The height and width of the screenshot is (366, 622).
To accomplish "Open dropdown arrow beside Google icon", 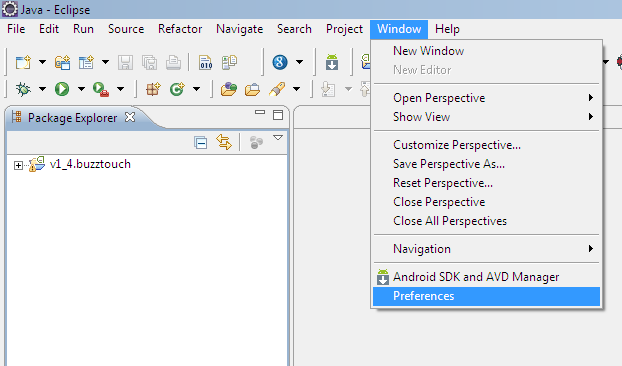I will (299, 62).
